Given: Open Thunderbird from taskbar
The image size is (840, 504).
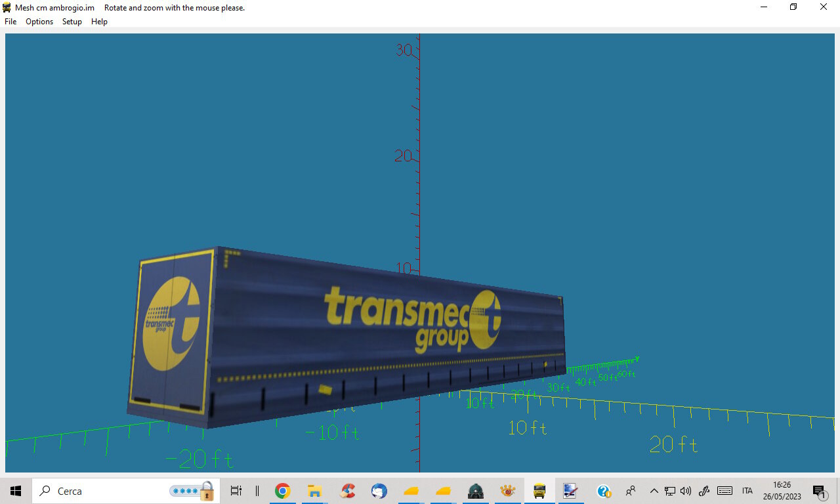Looking at the screenshot, I should tap(379, 491).
